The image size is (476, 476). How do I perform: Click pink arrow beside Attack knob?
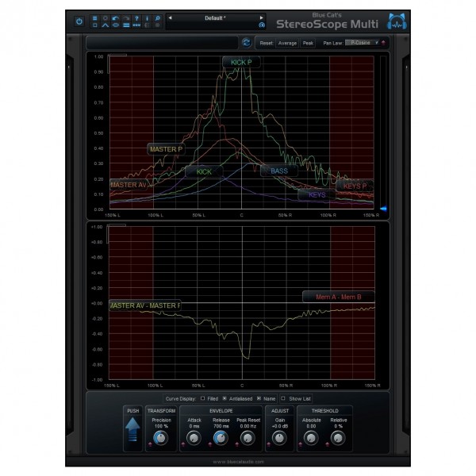point(182,444)
